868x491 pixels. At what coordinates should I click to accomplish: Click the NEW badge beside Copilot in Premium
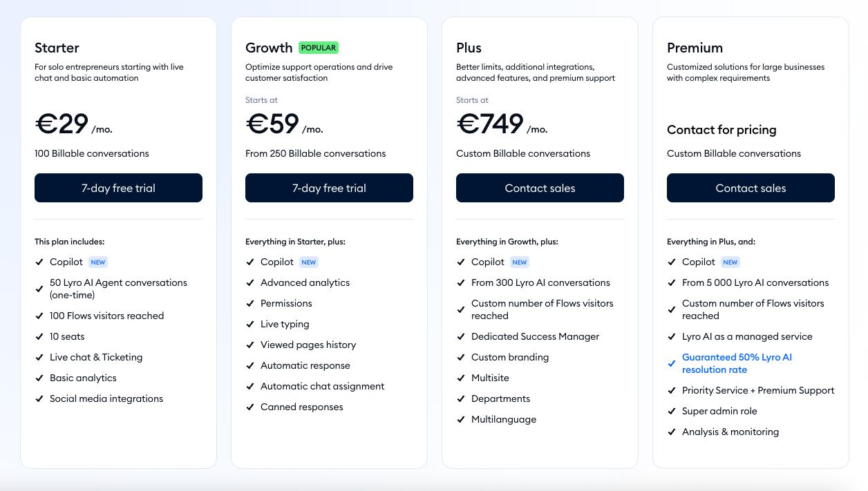(x=730, y=262)
